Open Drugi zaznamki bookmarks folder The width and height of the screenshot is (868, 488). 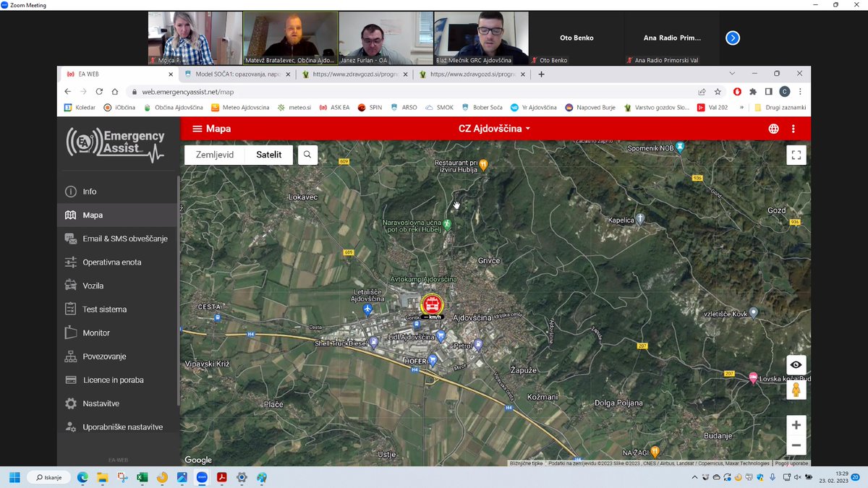[x=780, y=107]
